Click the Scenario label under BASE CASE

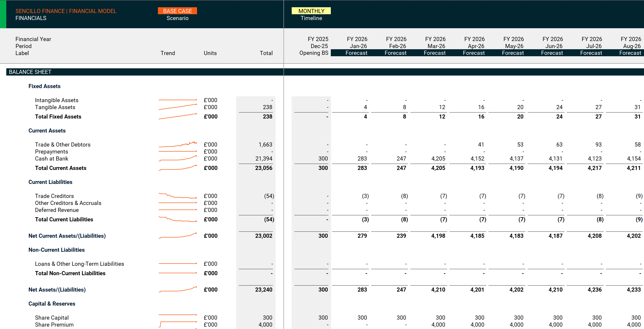177,18
